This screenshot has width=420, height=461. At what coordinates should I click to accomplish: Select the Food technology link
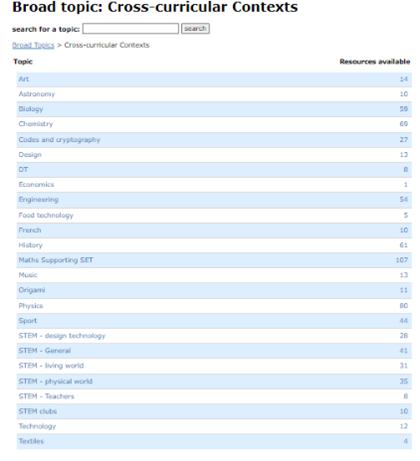(x=46, y=215)
